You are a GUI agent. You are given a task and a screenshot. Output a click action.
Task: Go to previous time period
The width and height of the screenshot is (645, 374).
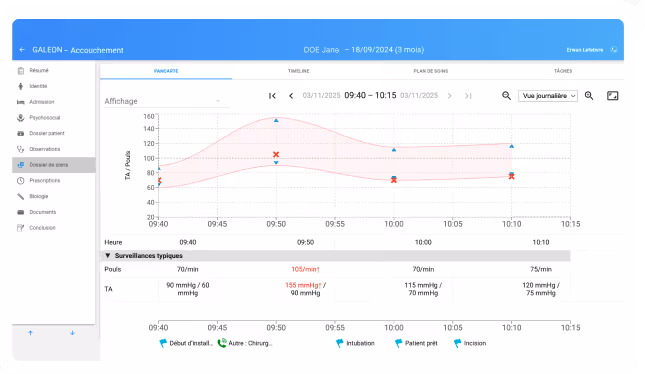pos(291,96)
